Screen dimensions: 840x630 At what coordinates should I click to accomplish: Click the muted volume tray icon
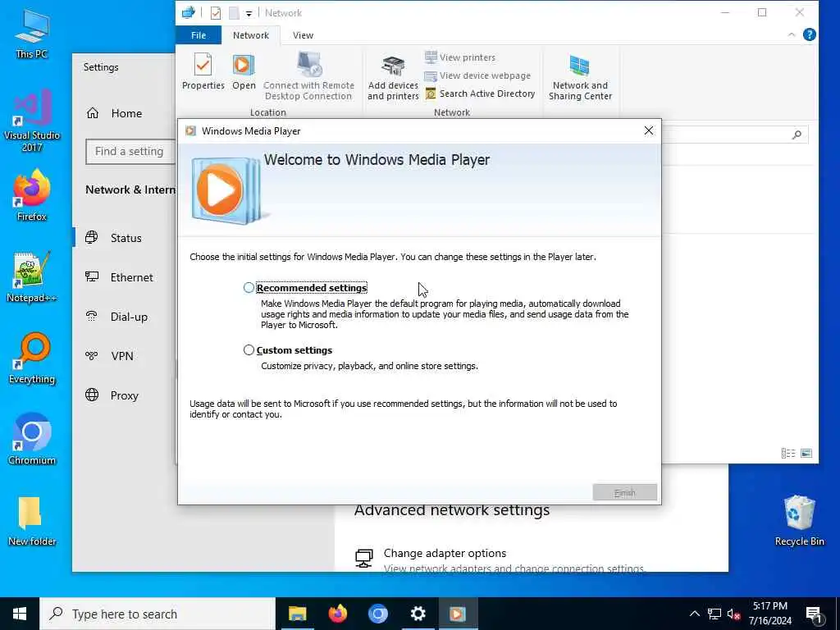coord(733,614)
